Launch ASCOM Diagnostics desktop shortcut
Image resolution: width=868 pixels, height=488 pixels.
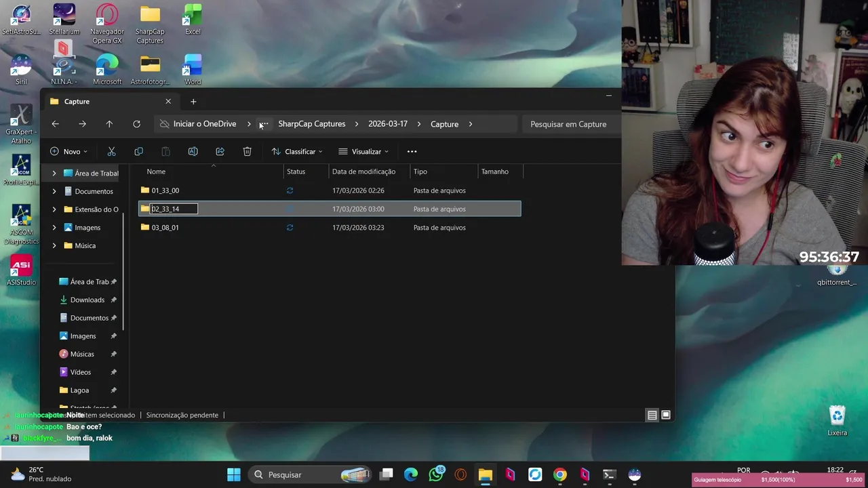pos(21,224)
